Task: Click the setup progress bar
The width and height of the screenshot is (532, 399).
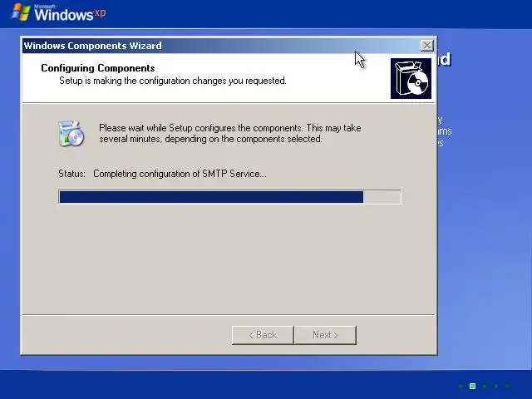Action: click(x=229, y=197)
